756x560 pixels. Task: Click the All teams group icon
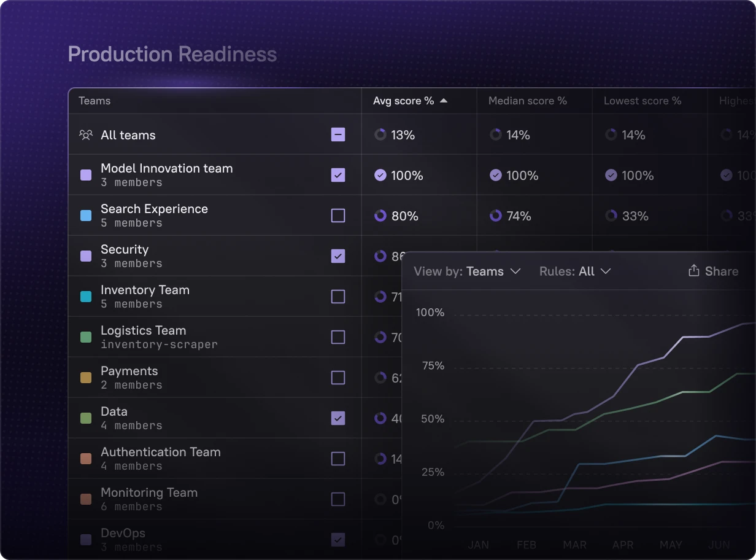pyautogui.click(x=86, y=135)
